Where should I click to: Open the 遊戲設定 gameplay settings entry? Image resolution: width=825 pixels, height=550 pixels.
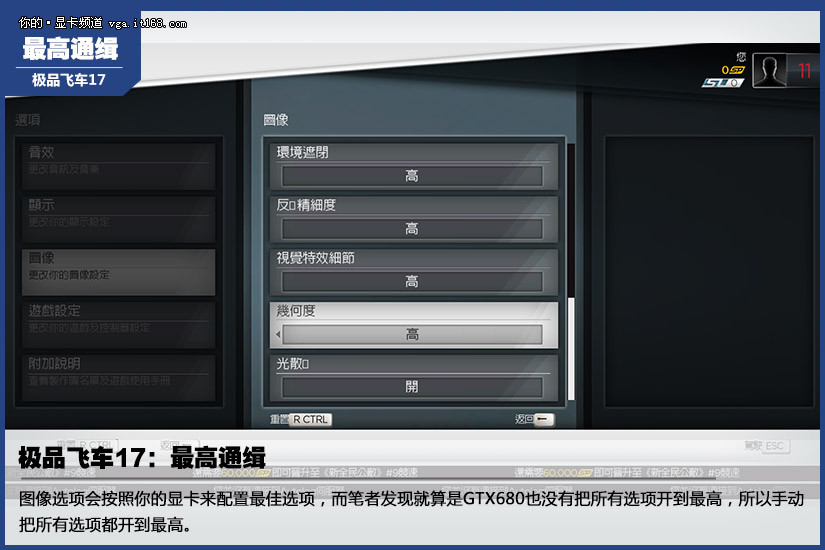(x=118, y=325)
